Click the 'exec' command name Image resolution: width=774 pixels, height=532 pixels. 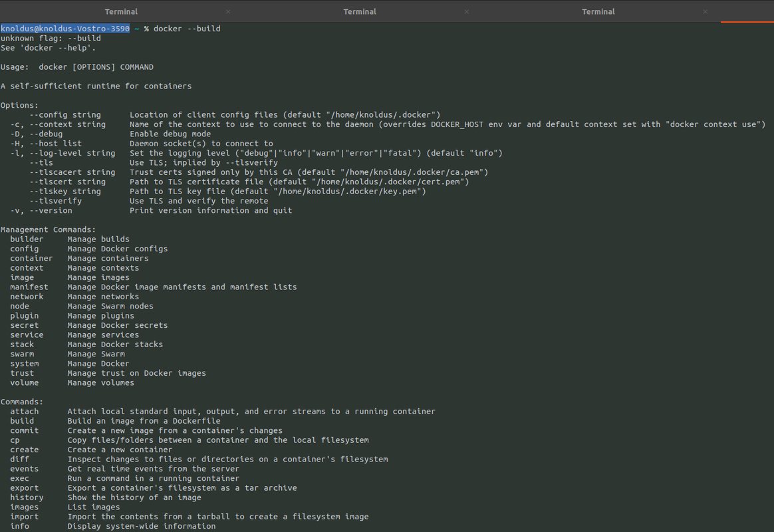[x=20, y=478]
